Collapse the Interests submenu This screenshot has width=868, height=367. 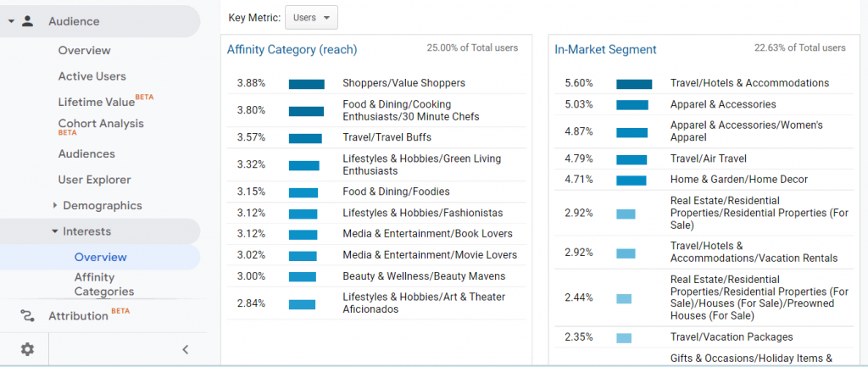(55, 231)
